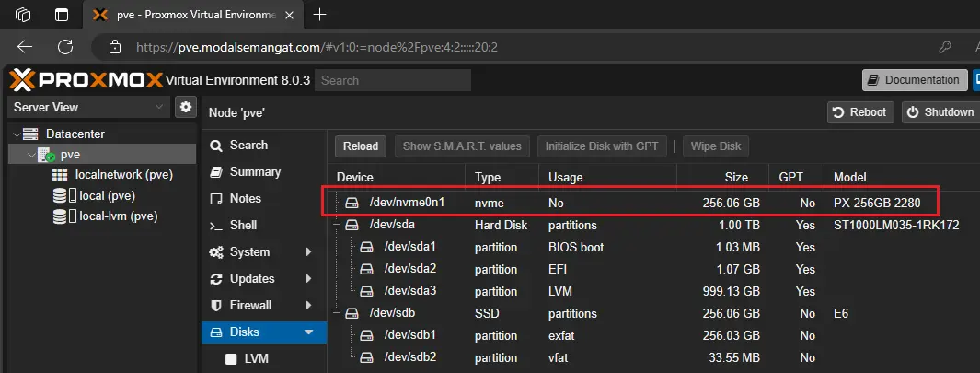Viewport: 980px width, 373px height.
Task: Open the Summary menu item
Action: click(x=264, y=171)
